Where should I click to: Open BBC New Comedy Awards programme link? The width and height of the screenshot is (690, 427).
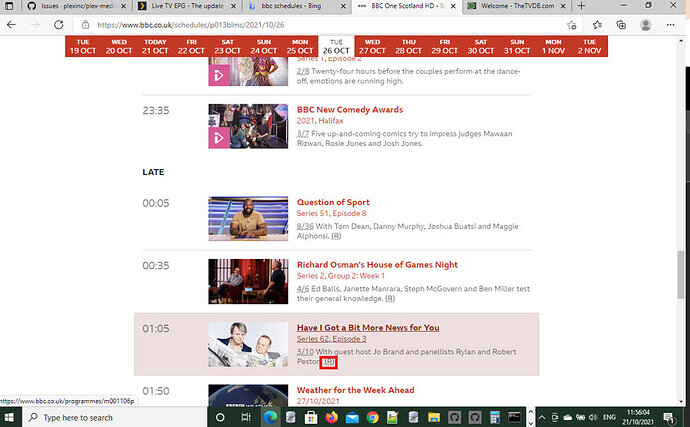tap(350, 110)
